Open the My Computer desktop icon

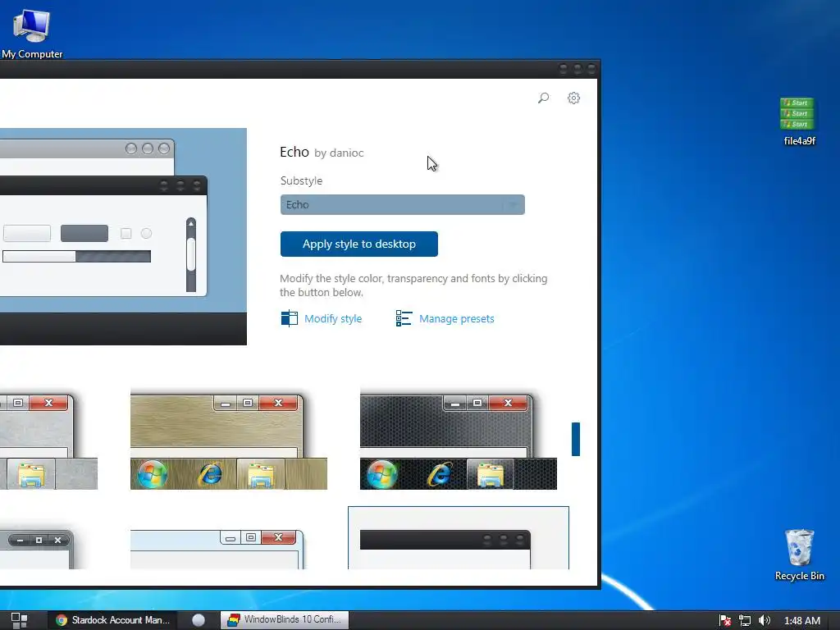32,33
